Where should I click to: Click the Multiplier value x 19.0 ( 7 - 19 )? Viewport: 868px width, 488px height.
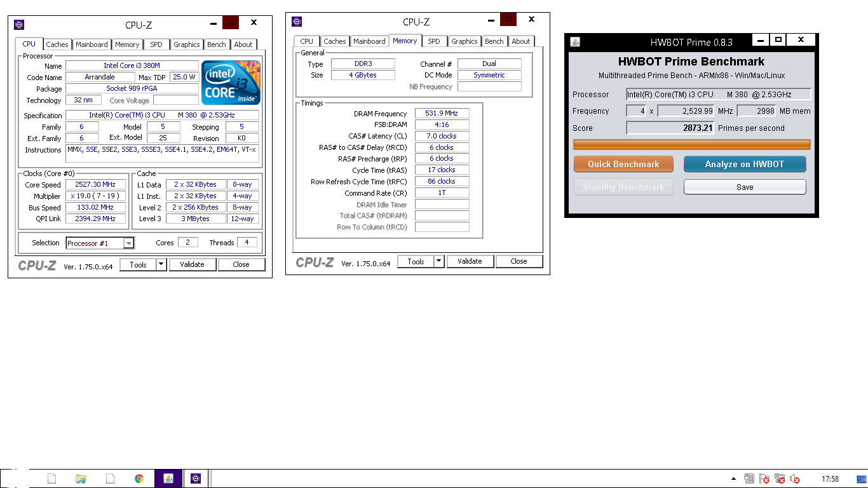95,196
